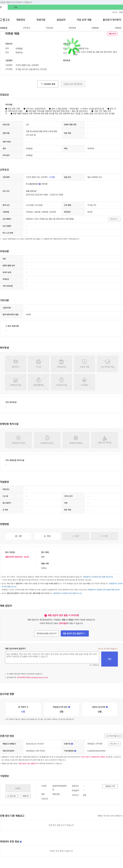Click the 관심기업 button
123x868 pixels.
[11, 796]
